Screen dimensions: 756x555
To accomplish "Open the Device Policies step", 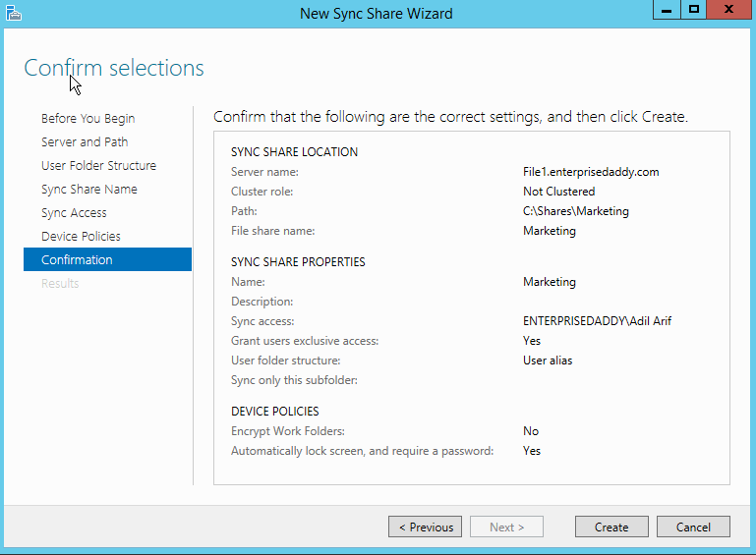I will pyautogui.click(x=81, y=237).
